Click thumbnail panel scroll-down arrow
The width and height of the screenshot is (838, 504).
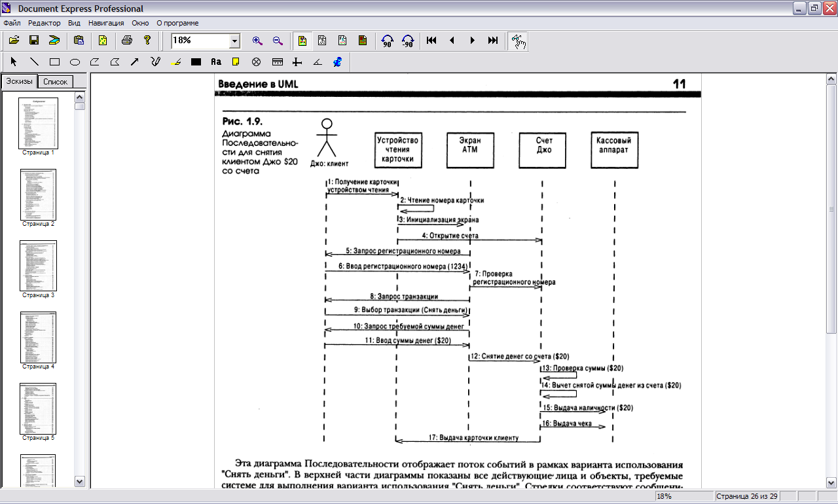(80, 482)
